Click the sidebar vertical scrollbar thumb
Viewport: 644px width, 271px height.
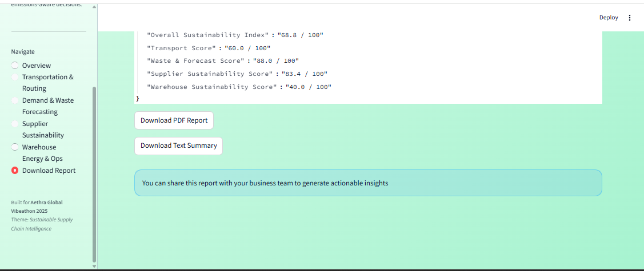tap(94, 171)
